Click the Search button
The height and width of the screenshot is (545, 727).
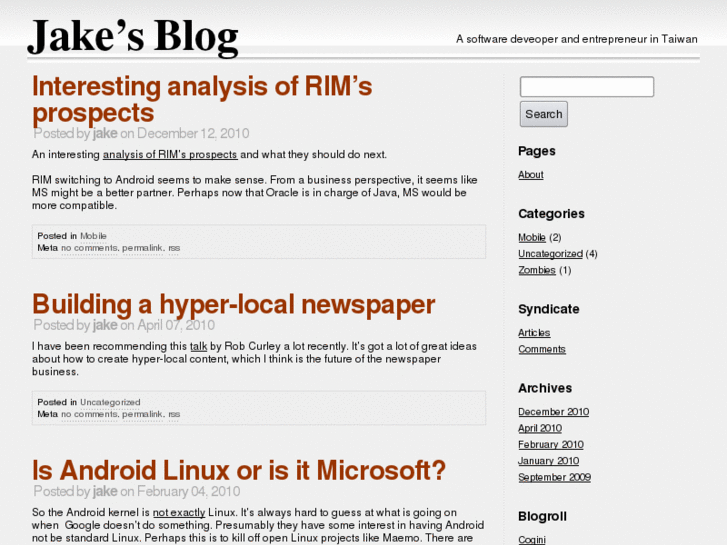[x=543, y=114]
